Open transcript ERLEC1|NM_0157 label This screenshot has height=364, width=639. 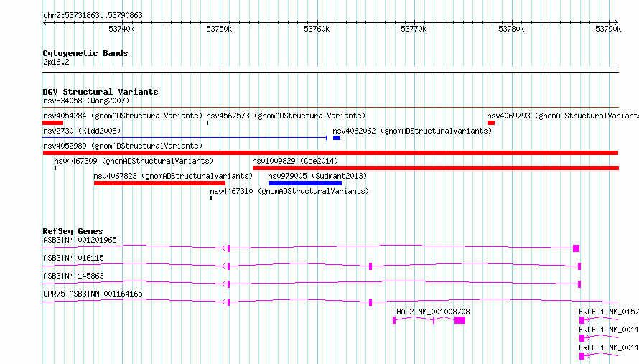609,312
